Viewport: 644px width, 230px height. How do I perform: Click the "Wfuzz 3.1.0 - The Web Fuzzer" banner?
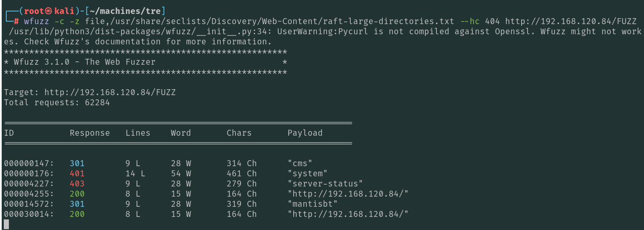tap(84, 62)
